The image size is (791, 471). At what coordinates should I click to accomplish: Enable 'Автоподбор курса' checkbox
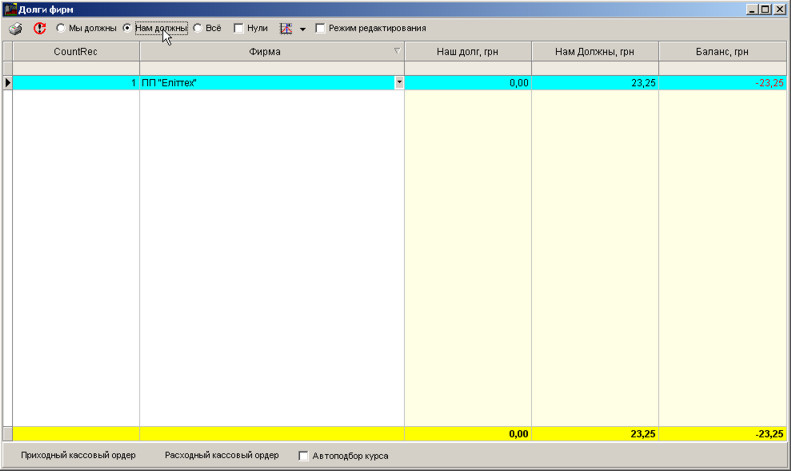[x=304, y=456]
